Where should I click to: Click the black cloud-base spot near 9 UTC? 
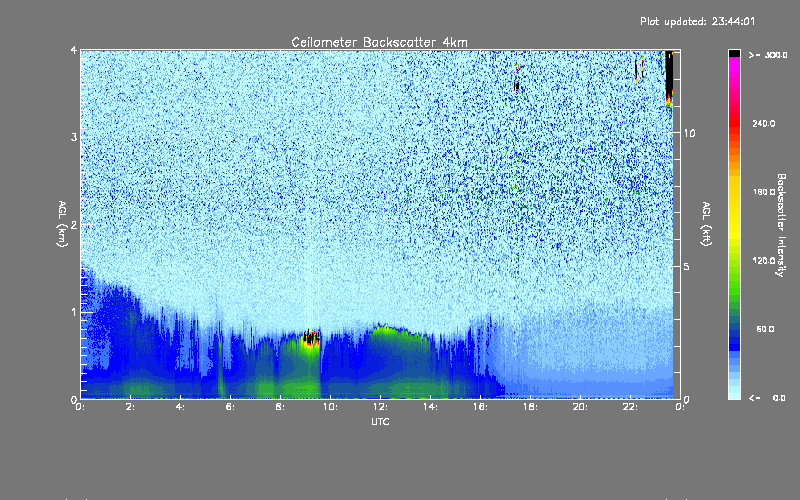coord(310,337)
